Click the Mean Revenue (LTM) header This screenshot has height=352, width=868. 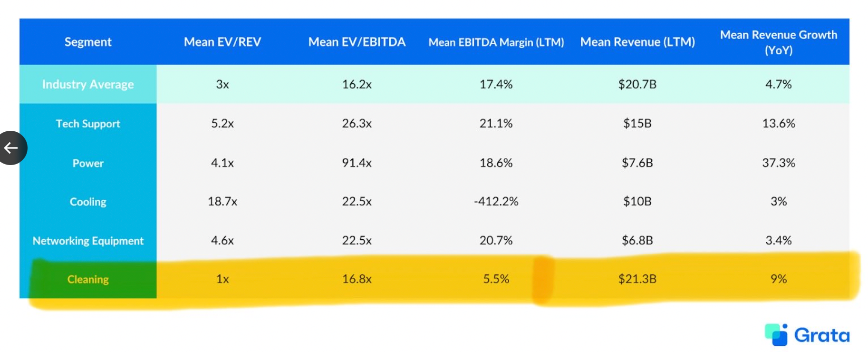[637, 42]
